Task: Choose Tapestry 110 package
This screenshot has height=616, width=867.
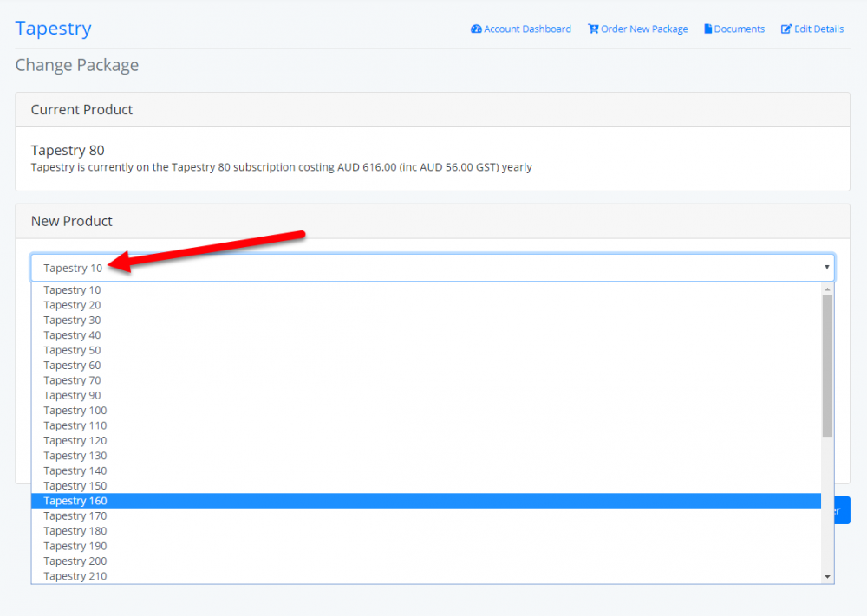Action: (426, 425)
